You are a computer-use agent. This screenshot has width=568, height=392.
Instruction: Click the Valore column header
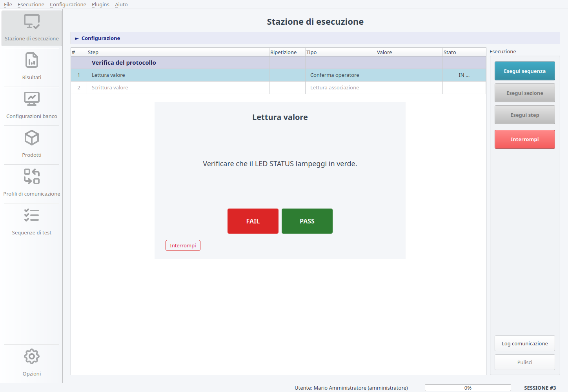pyautogui.click(x=409, y=52)
